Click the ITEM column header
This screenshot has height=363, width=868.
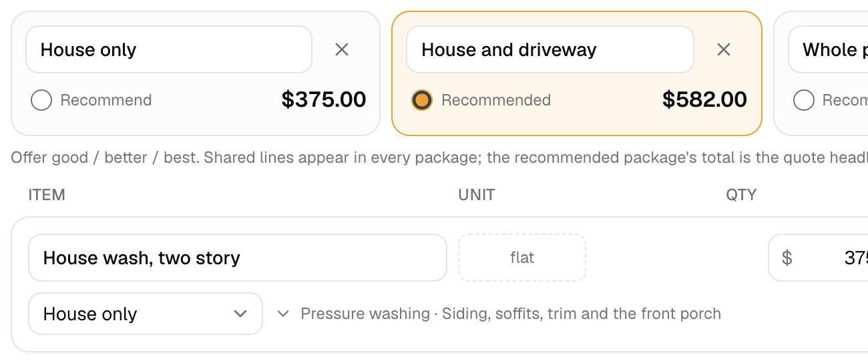click(x=47, y=195)
